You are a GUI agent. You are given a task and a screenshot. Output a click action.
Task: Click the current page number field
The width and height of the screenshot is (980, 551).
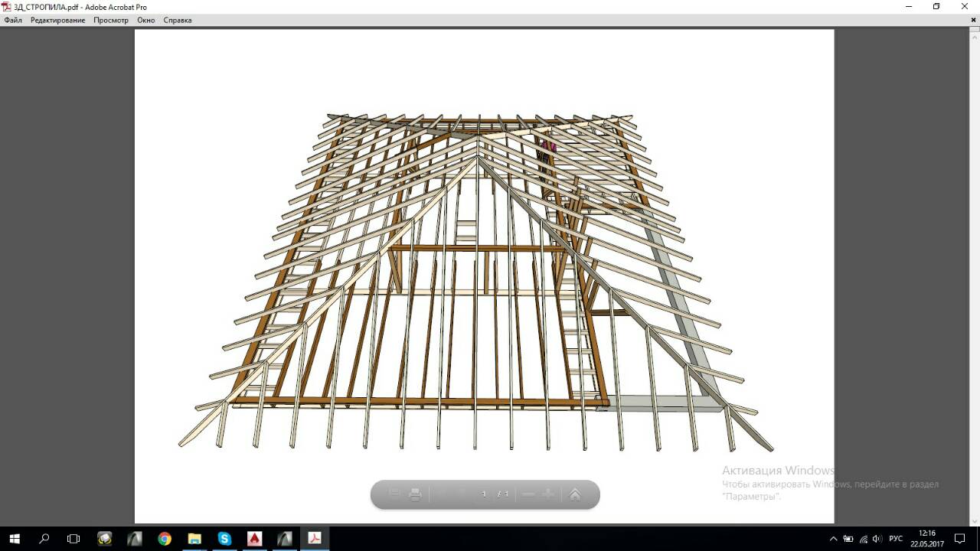click(x=484, y=494)
